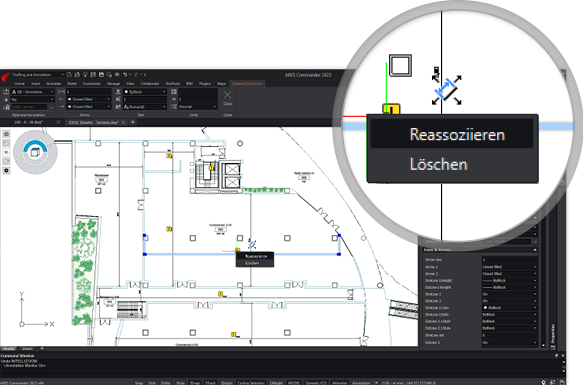Open the BIM ribbon tab

(x=190, y=84)
